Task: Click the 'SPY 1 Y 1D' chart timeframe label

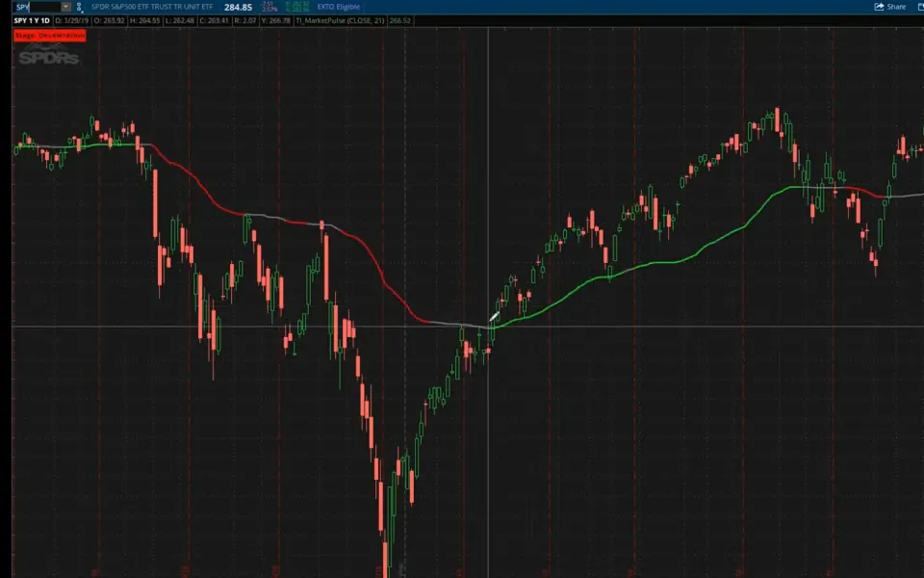Action: point(32,20)
